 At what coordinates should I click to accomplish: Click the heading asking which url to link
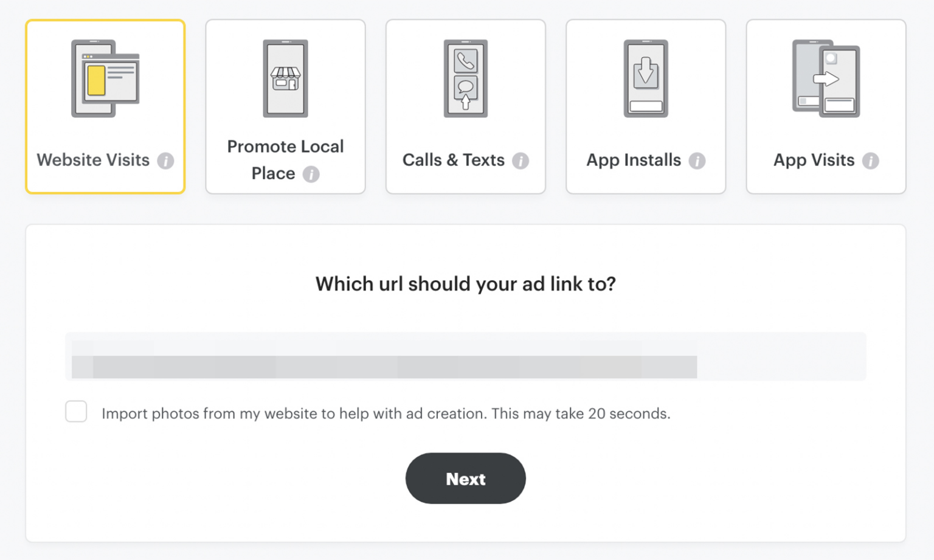465,283
